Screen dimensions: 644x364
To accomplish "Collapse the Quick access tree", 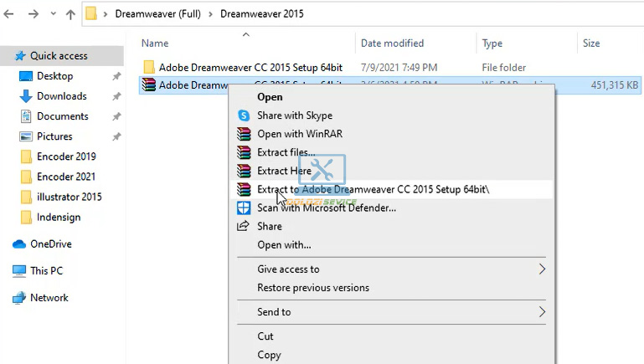I will (6, 56).
